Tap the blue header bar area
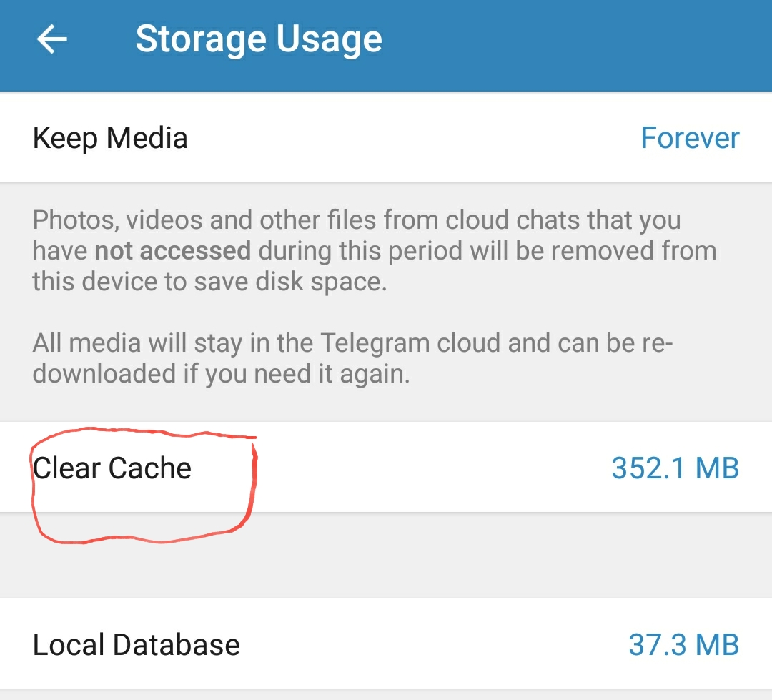This screenshot has width=772, height=700. click(386, 45)
